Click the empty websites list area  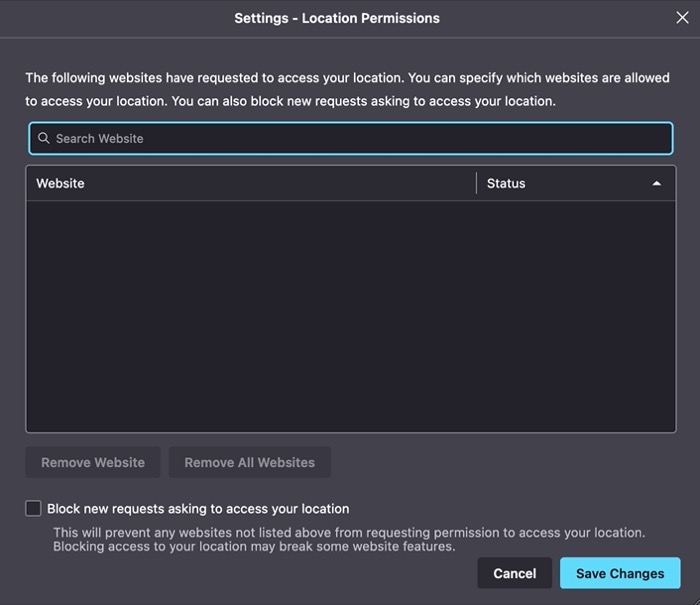coord(350,316)
